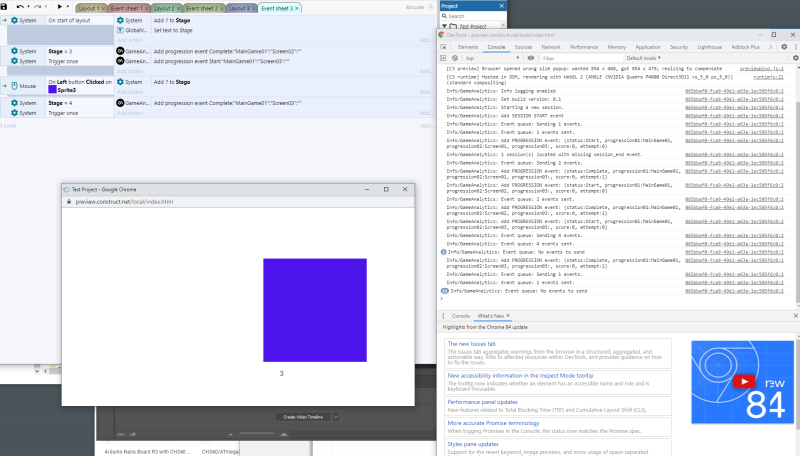The width and height of the screenshot is (800, 456).
Task: Open the Console settings gear icon
Action: [795, 58]
